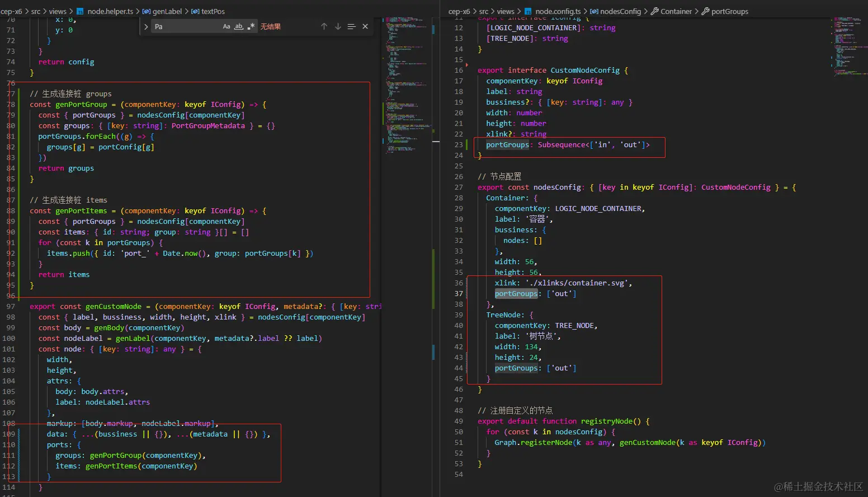Click the Find in Selection icon

coord(351,26)
